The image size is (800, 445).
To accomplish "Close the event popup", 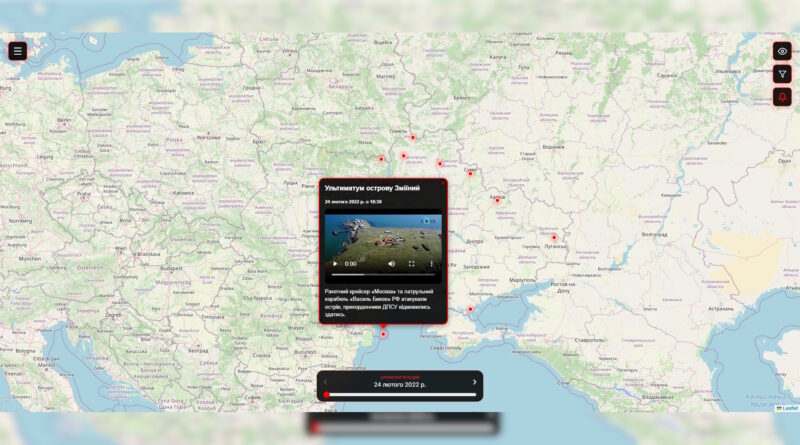I will coord(442,184).
